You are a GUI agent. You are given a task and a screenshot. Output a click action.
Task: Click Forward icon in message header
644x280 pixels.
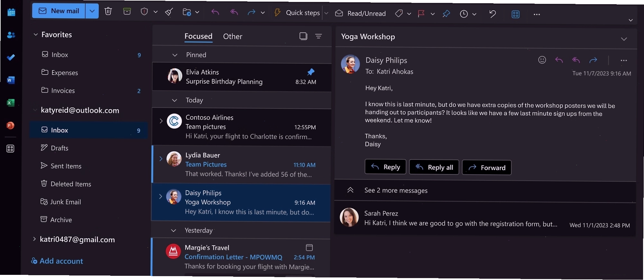[x=593, y=60]
